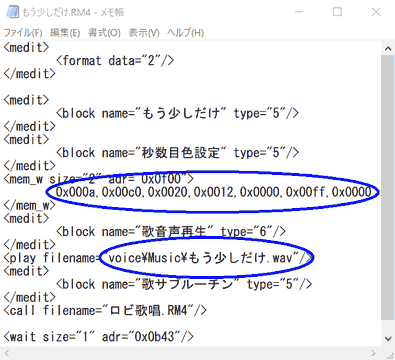Place cursor in the format data="2" line
The image size is (395, 360).
pyautogui.click(x=115, y=61)
